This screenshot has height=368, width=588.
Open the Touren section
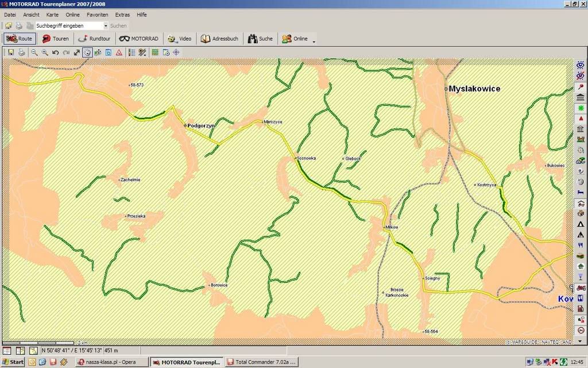tap(56, 39)
